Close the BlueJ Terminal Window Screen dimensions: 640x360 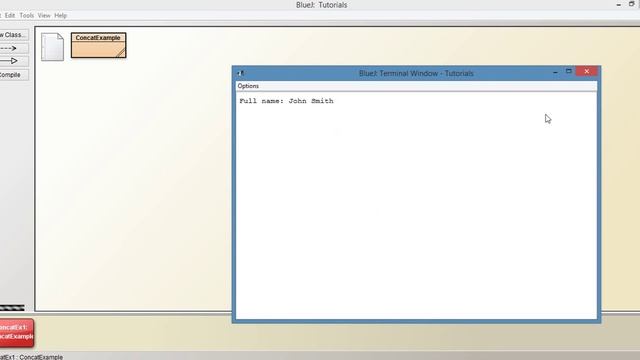(x=587, y=71)
